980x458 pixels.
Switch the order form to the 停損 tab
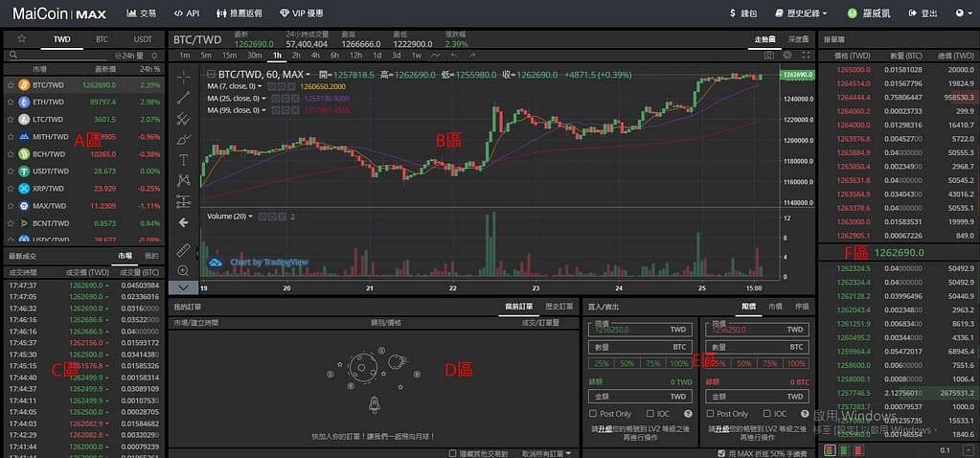(x=801, y=307)
